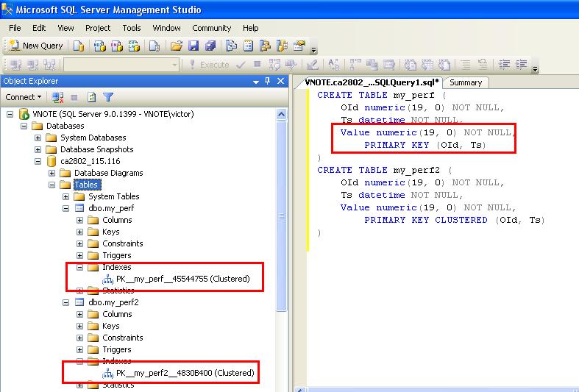Open the Connect dropdown in Object Explorer

coord(24,97)
